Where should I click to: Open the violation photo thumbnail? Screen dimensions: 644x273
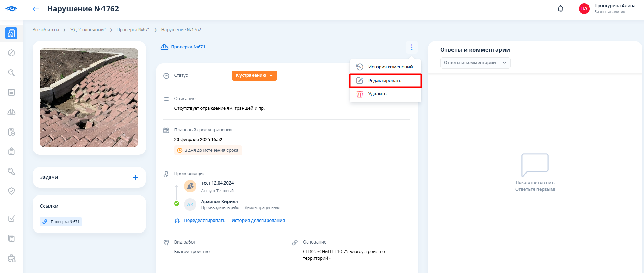click(x=89, y=98)
